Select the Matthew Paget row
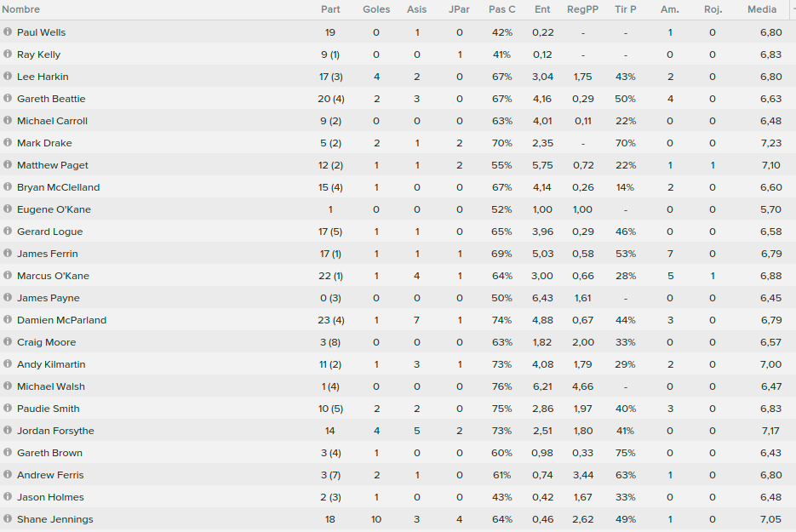Screen dimensions: 796x532 tap(398, 165)
